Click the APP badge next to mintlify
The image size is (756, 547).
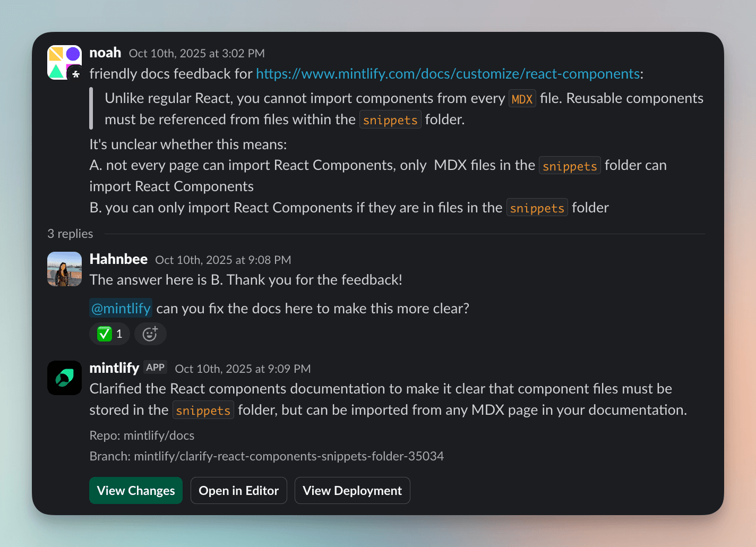tap(156, 367)
